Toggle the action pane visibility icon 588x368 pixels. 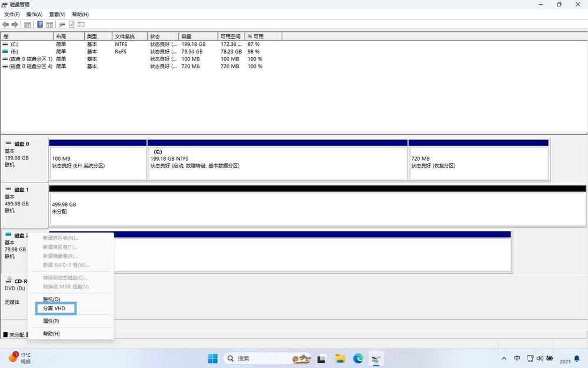pyautogui.click(x=49, y=24)
